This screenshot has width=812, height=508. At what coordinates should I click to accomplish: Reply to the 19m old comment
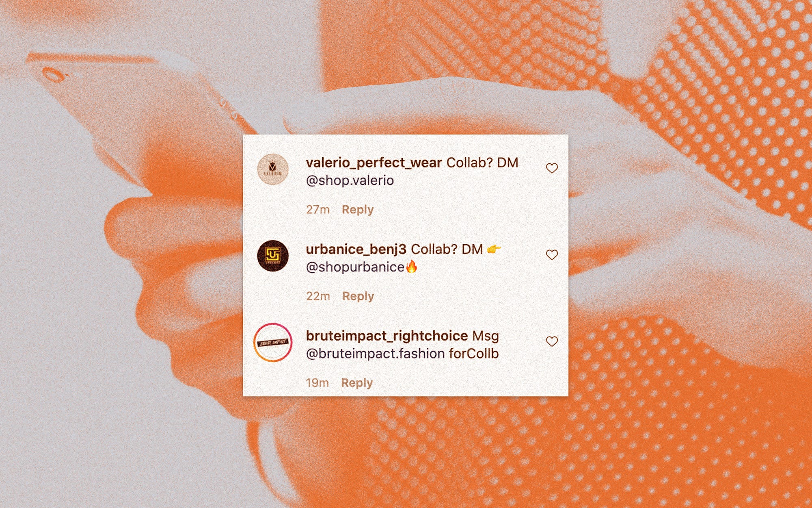pyautogui.click(x=357, y=383)
